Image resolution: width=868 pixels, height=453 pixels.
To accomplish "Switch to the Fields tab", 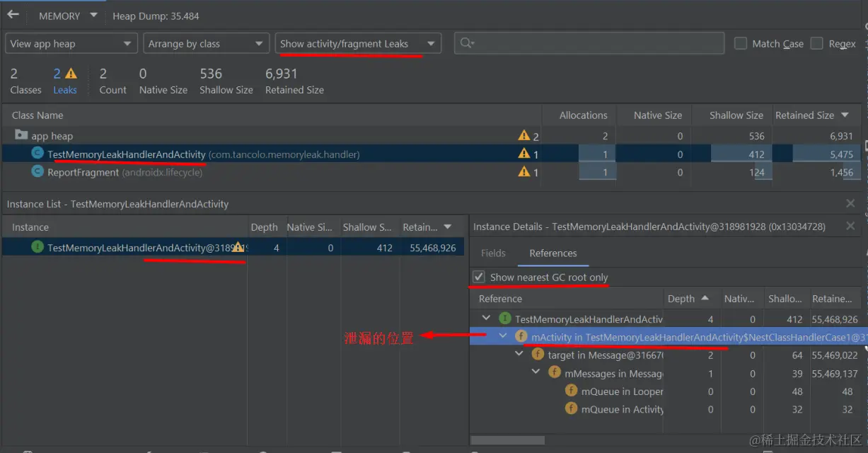I will 493,253.
